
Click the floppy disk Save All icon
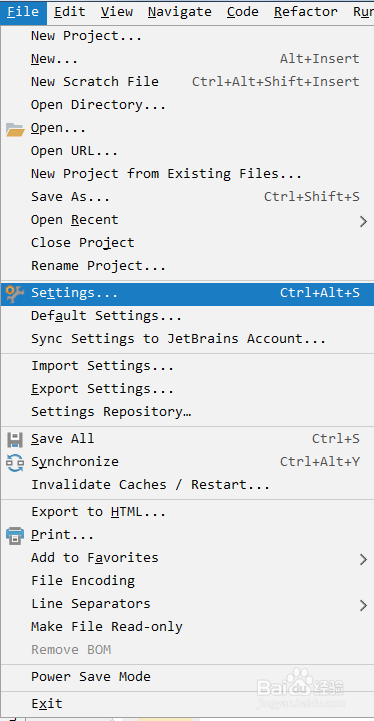(15, 440)
